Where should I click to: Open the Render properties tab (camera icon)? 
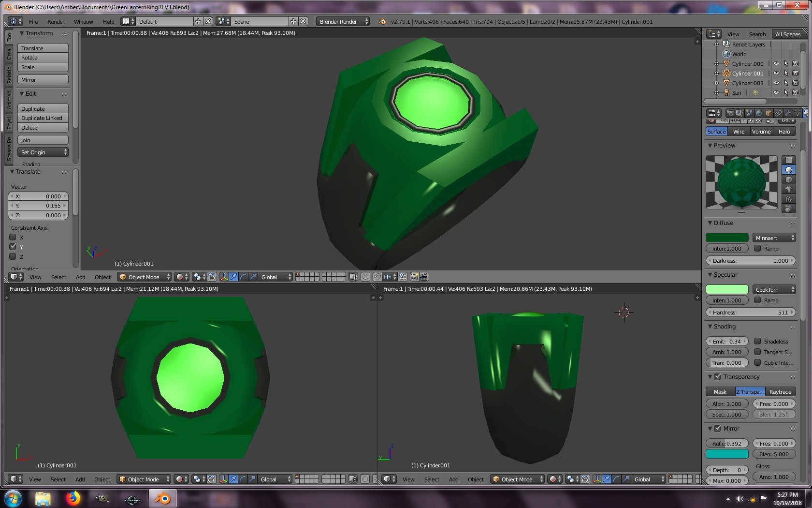pos(730,113)
